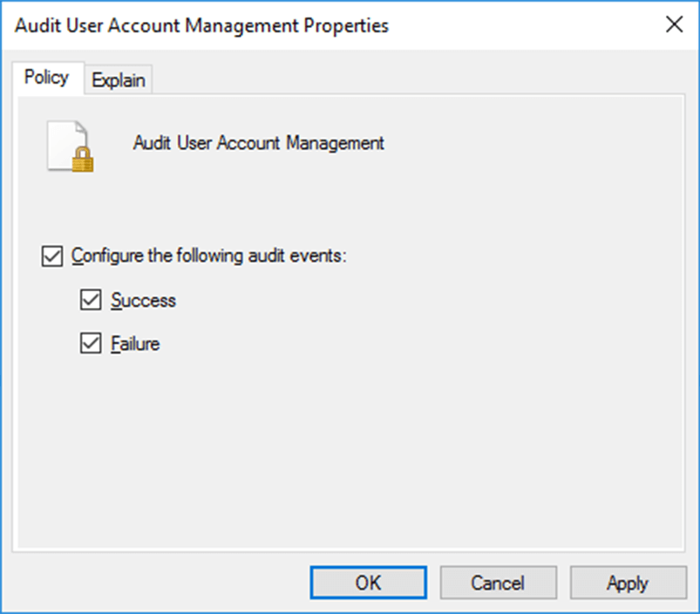The image size is (700, 614).
Task: Click the empty footer area left of OK
Action: (157, 583)
